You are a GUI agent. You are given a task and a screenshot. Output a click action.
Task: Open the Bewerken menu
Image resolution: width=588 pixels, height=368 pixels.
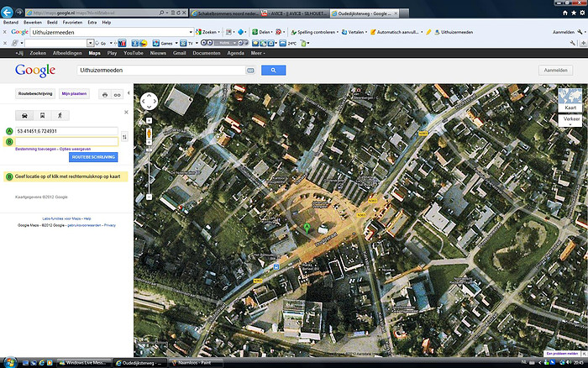[33, 23]
